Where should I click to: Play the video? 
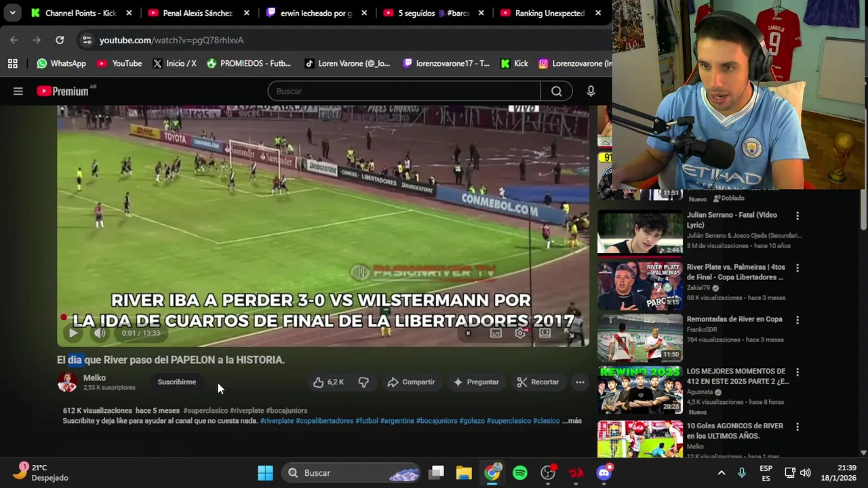pos(73,333)
